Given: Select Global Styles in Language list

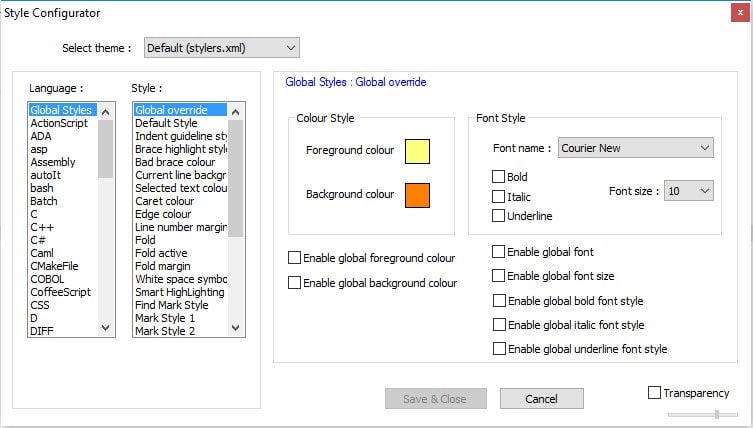Looking at the screenshot, I should pos(63,110).
